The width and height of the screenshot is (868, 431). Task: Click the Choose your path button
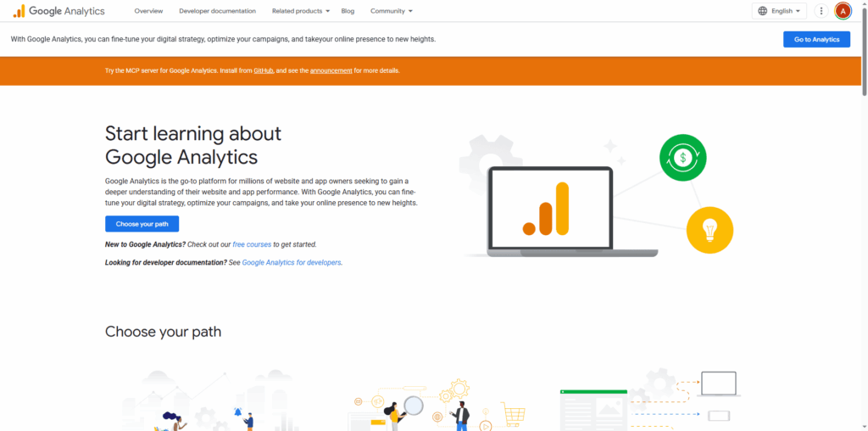pyautogui.click(x=142, y=224)
